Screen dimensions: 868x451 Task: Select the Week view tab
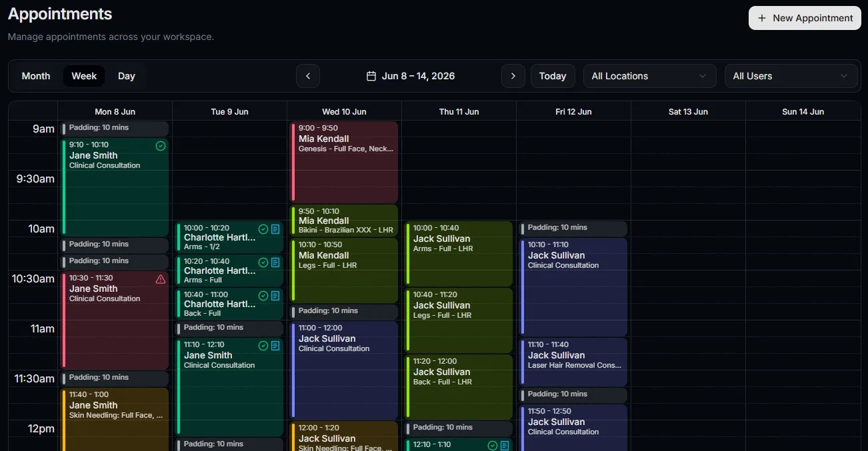pos(84,76)
